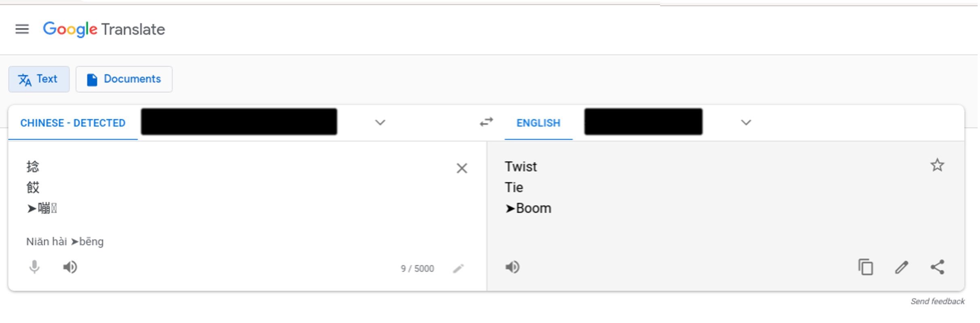The height and width of the screenshot is (323, 980).
Task: Open the main hamburger menu
Action: [22, 29]
